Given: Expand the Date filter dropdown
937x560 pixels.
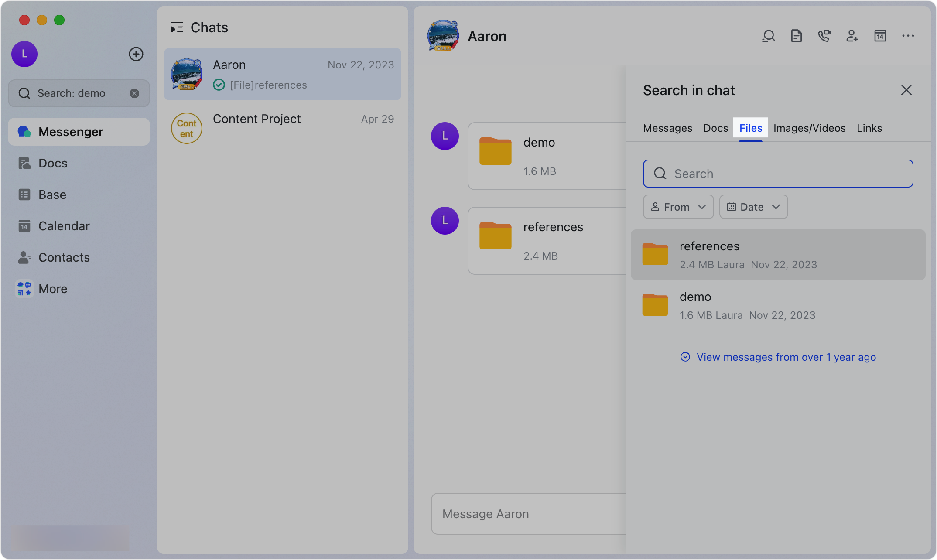Looking at the screenshot, I should 753,207.
